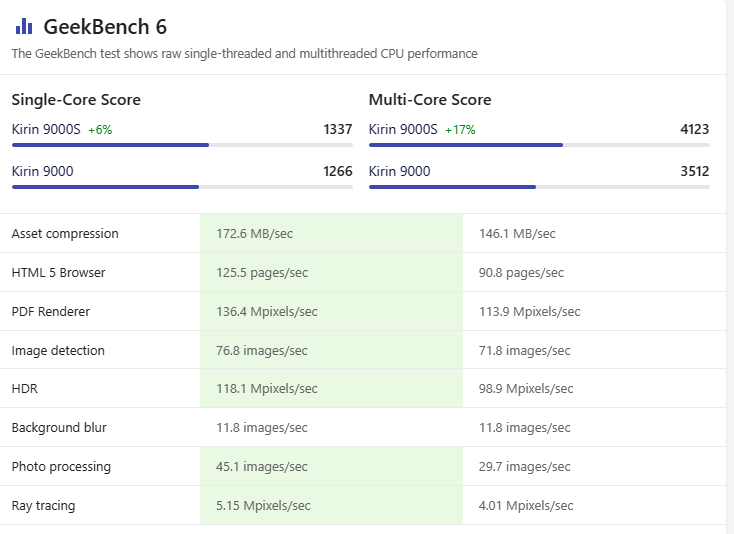The width and height of the screenshot is (734, 534).
Task: Select the Background blur row label
Action: (59, 428)
